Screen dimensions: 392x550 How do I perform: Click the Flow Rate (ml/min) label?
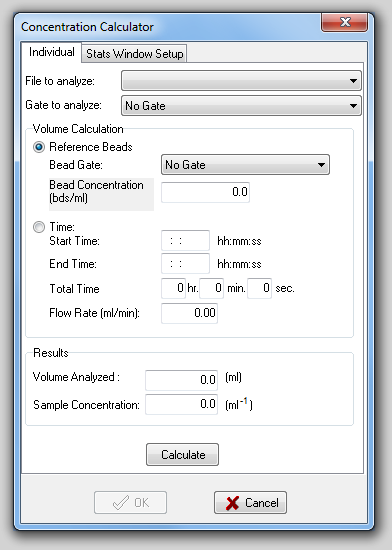pyautogui.click(x=94, y=313)
